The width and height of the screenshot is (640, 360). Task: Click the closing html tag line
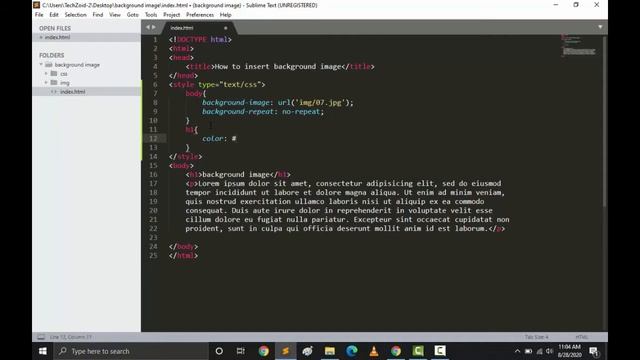click(x=183, y=256)
